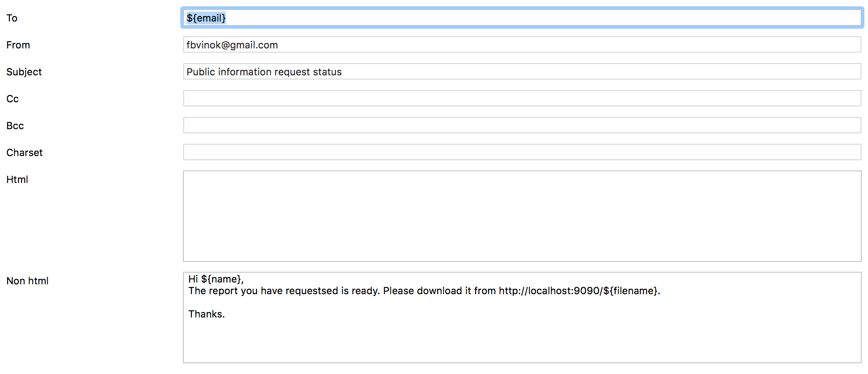868x374 pixels.
Task: Click the To field containing ${email}
Action: click(522, 18)
